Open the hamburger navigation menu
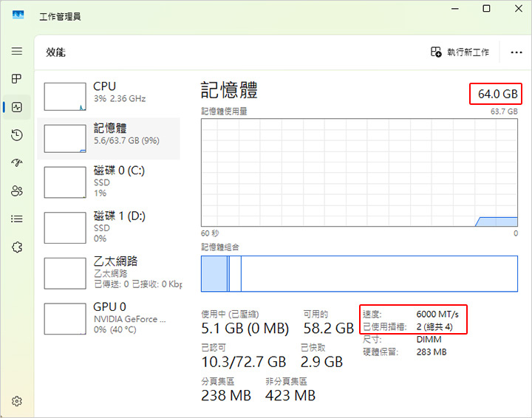 click(x=16, y=51)
